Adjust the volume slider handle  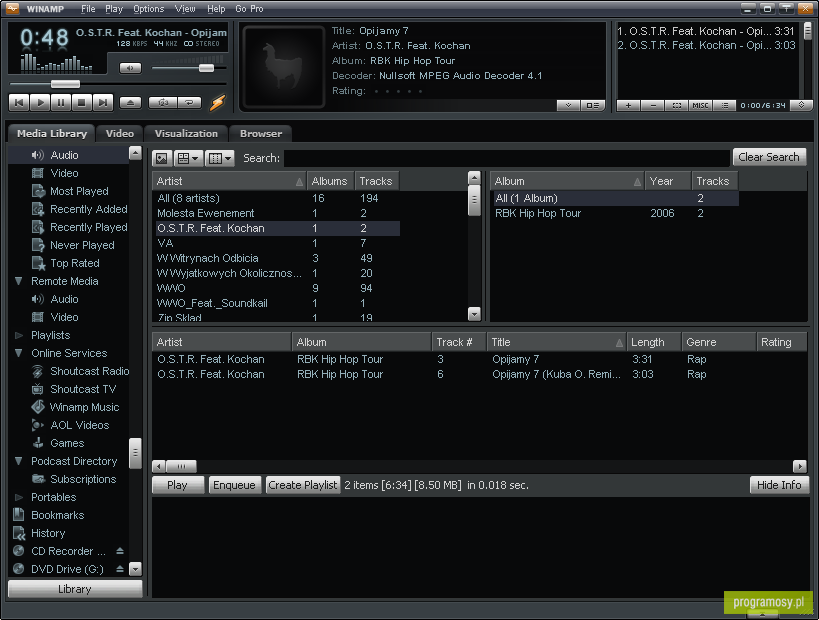pyautogui.click(x=206, y=68)
